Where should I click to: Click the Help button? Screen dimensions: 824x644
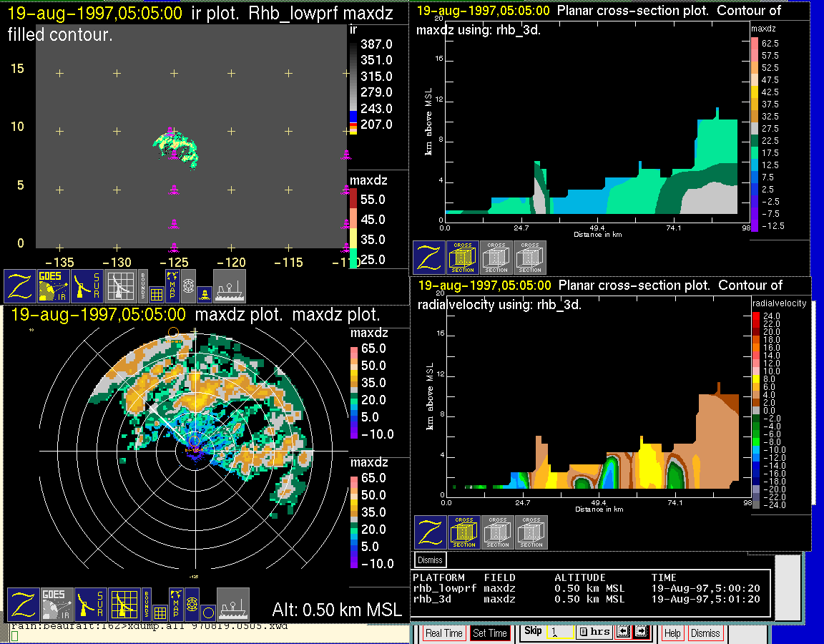pyautogui.click(x=672, y=633)
